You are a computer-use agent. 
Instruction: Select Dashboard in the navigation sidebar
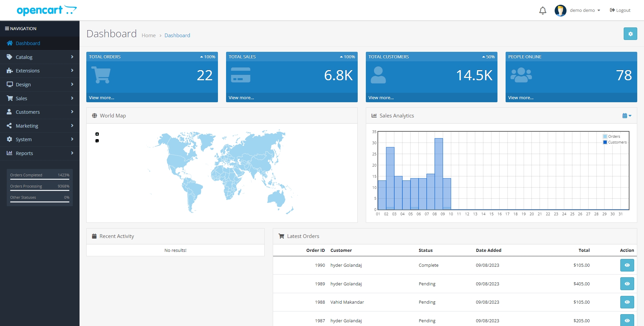[x=40, y=43]
